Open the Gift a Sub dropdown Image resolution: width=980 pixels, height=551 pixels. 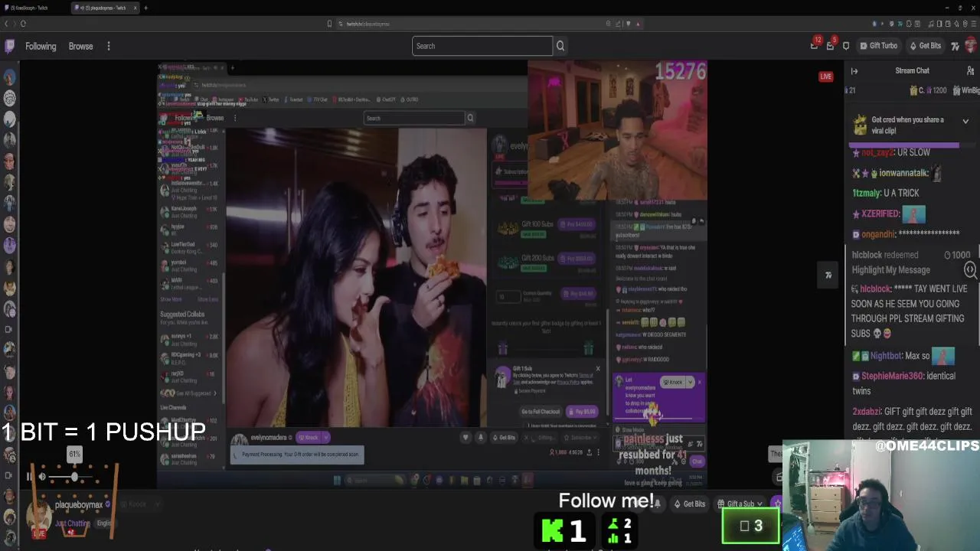[x=740, y=504]
